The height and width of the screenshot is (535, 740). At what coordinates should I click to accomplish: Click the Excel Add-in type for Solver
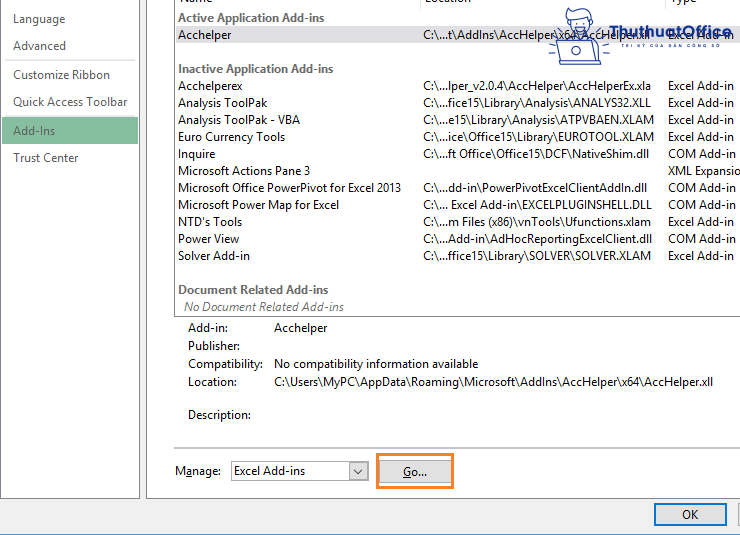click(701, 256)
